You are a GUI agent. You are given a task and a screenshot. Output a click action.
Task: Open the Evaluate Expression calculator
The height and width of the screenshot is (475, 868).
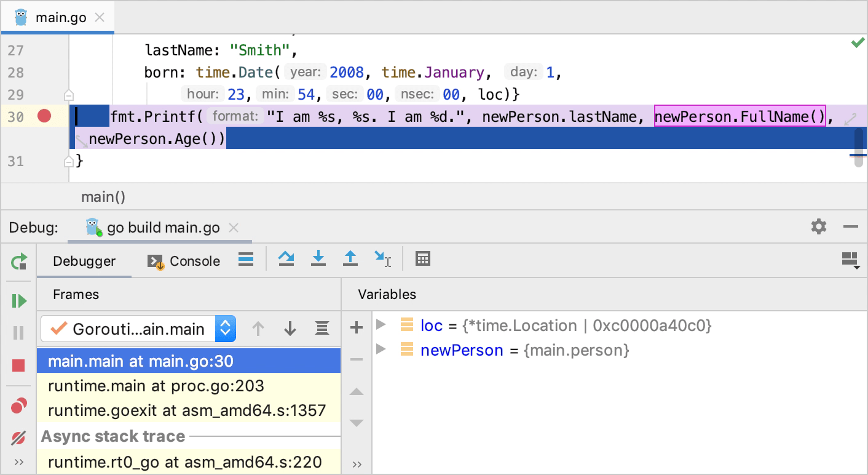click(423, 259)
